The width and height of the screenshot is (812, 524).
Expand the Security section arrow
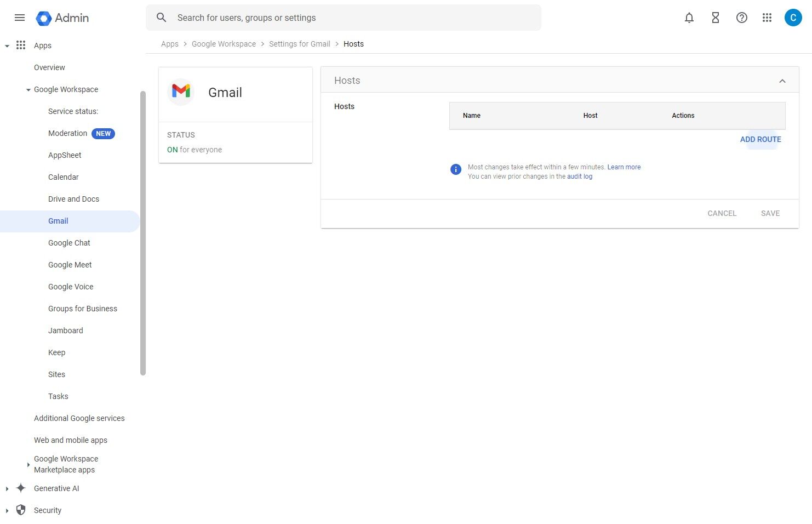tap(7, 510)
